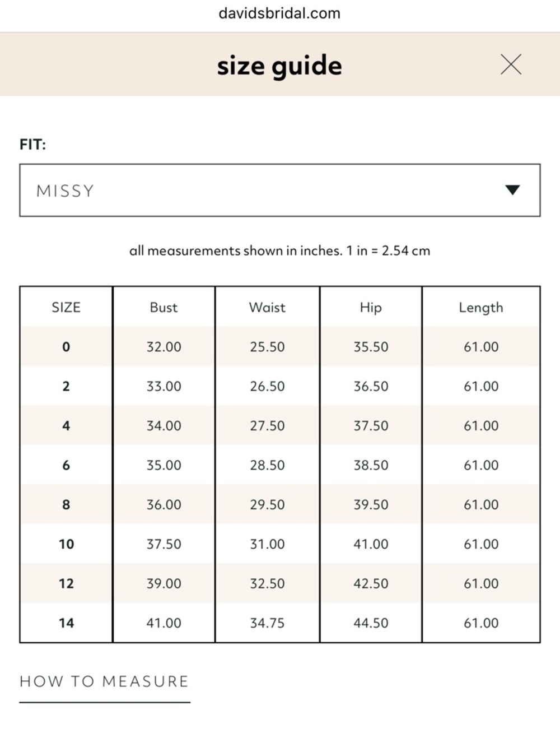
Task: Click the 34.75 waist value
Action: tap(267, 623)
